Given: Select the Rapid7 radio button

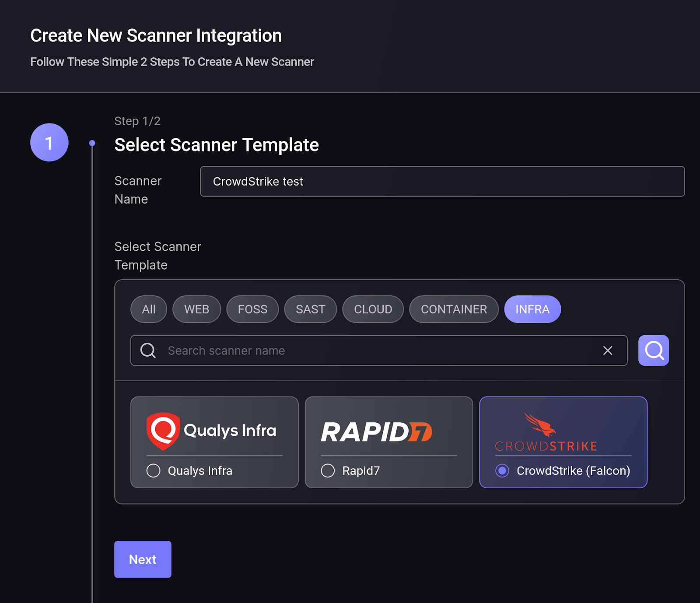Looking at the screenshot, I should tap(328, 471).
